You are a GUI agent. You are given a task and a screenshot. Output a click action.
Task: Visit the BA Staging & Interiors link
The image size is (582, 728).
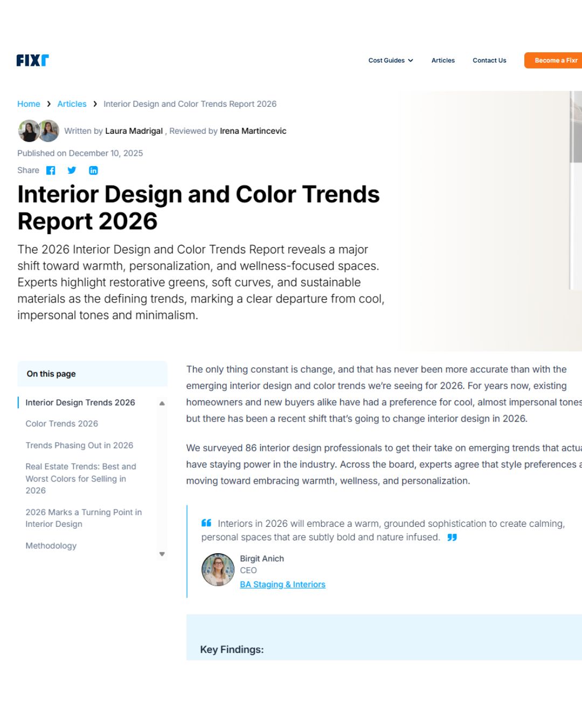(283, 584)
